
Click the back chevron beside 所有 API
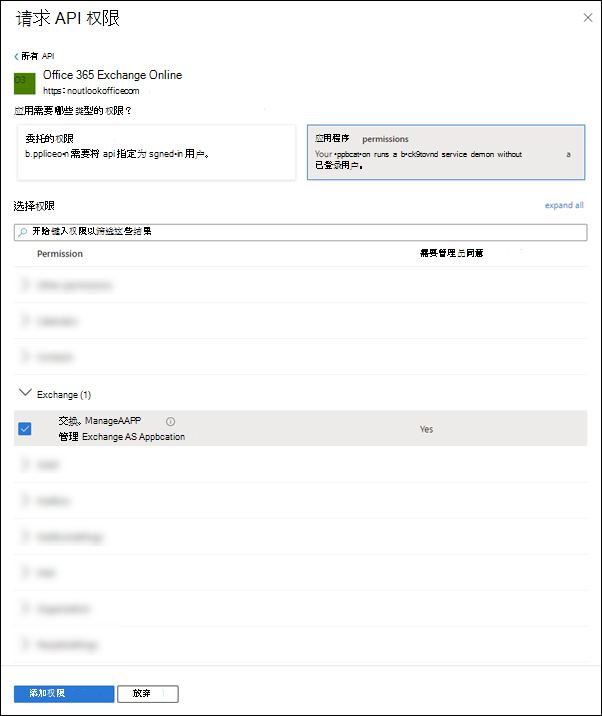(x=16, y=56)
